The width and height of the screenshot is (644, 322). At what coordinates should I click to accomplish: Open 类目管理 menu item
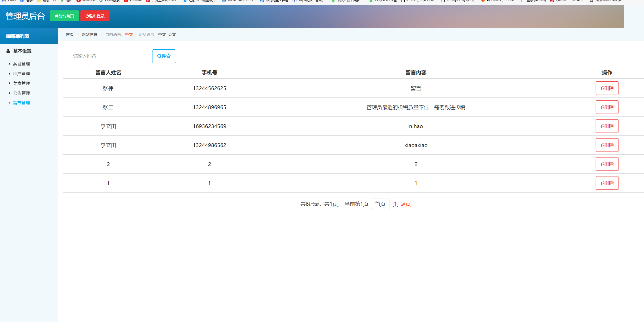(x=21, y=64)
